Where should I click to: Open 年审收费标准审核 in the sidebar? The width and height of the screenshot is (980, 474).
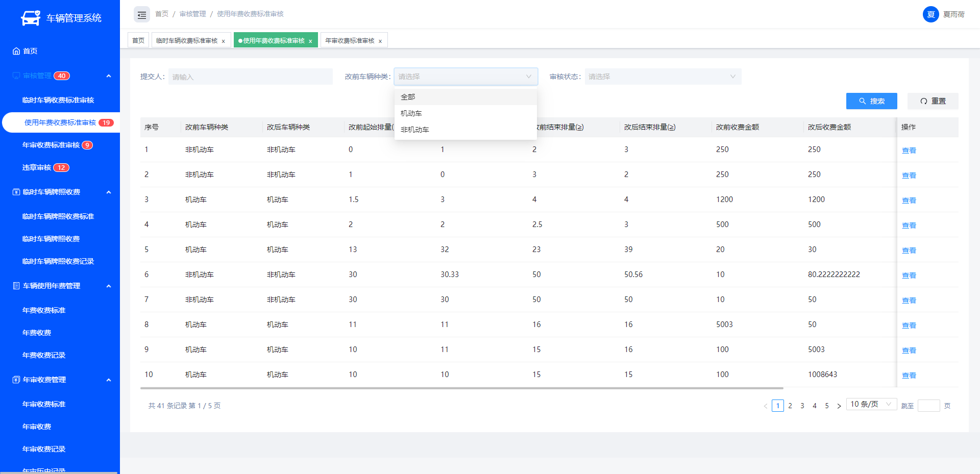click(x=51, y=145)
